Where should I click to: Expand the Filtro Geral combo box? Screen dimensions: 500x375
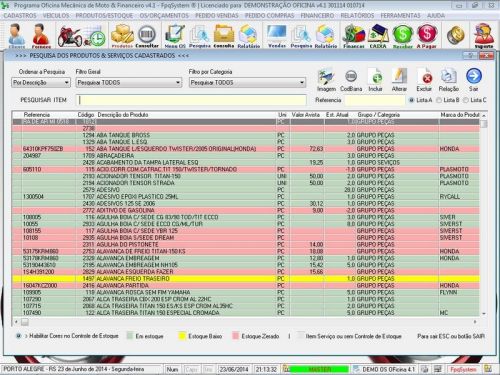coord(129,83)
